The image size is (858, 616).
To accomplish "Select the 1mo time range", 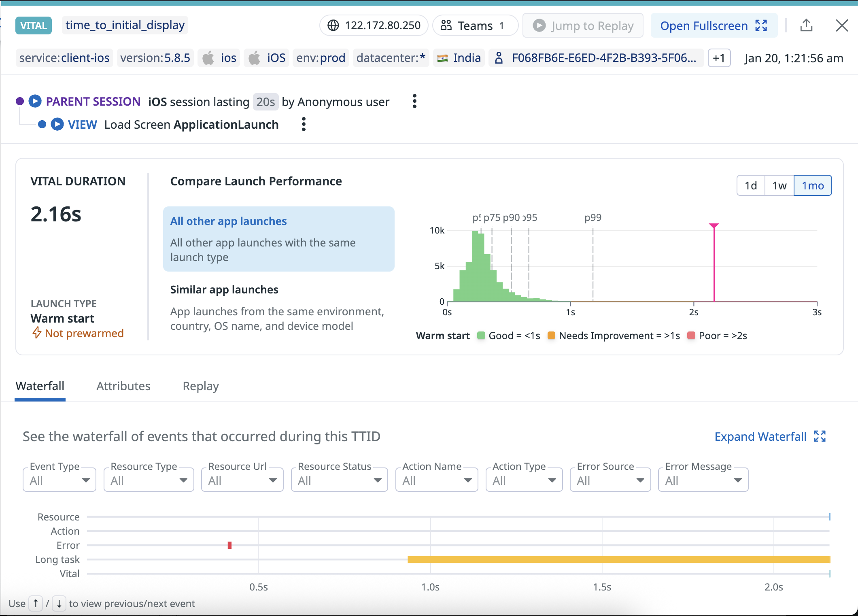I will click(813, 185).
